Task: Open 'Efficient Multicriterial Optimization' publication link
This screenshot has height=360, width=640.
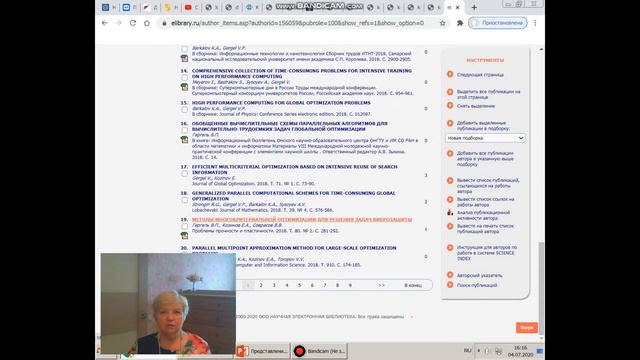Action: tap(294, 169)
